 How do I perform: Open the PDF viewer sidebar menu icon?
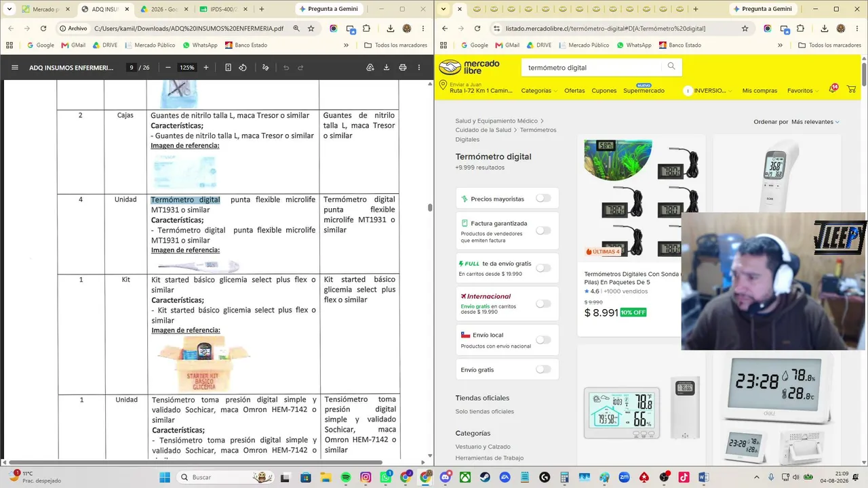[x=15, y=68]
